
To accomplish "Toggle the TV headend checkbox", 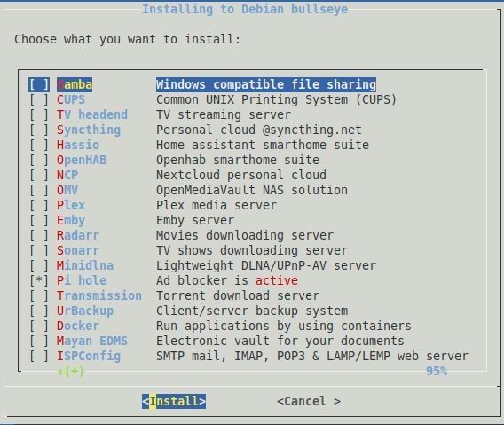I will pos(39,114).
